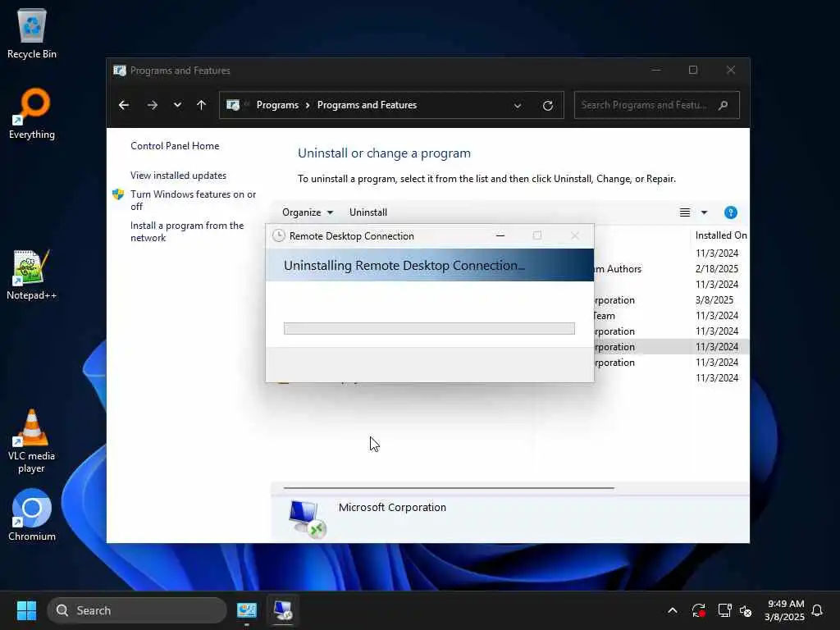Click the Programs and Features title bar icon
Screen dimensions: 840x630
click(x=120, y=71)
